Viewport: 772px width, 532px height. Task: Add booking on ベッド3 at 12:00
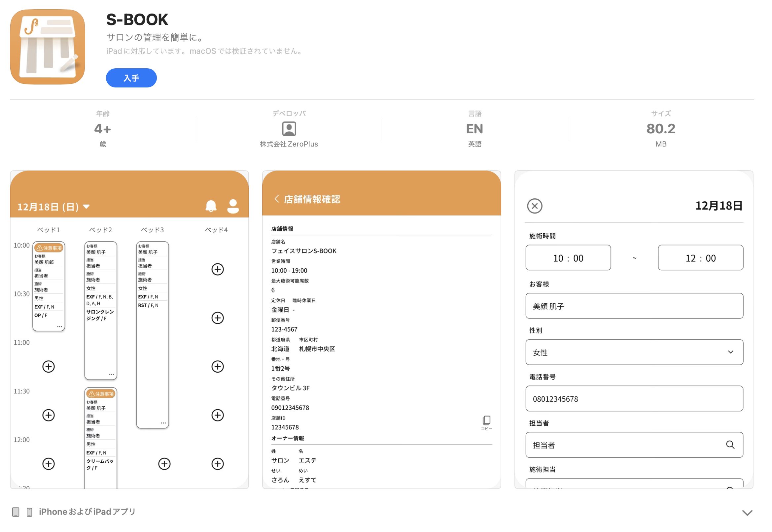[x=164, y=464]
